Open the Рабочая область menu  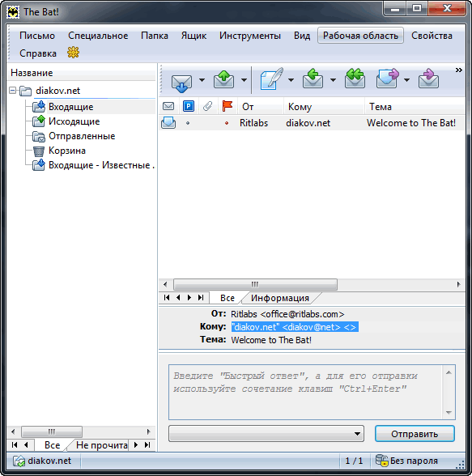point(360,36)
